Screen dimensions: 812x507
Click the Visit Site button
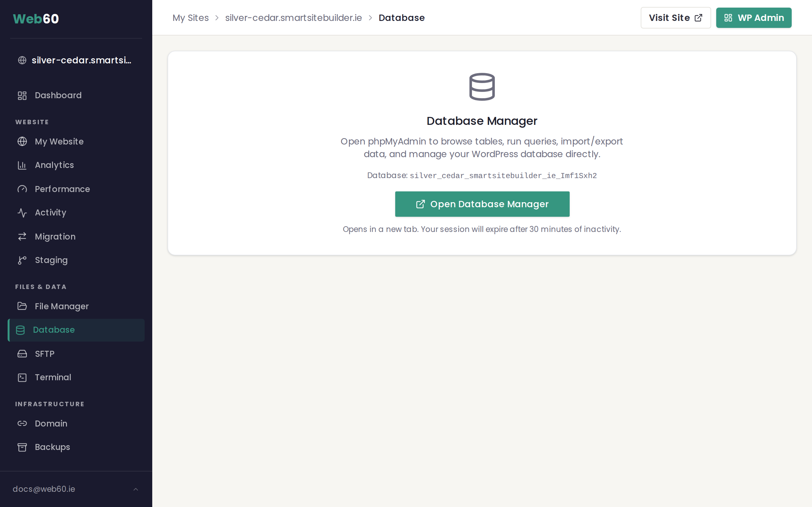(675, 18)
